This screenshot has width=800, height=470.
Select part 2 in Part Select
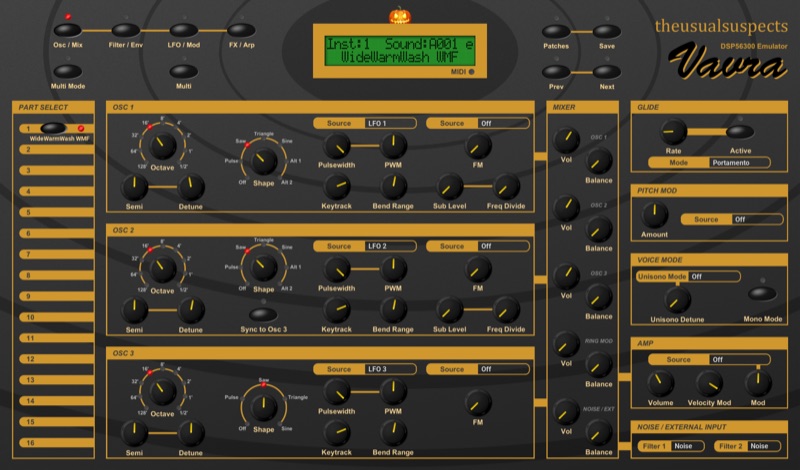[x=56, y=150]
